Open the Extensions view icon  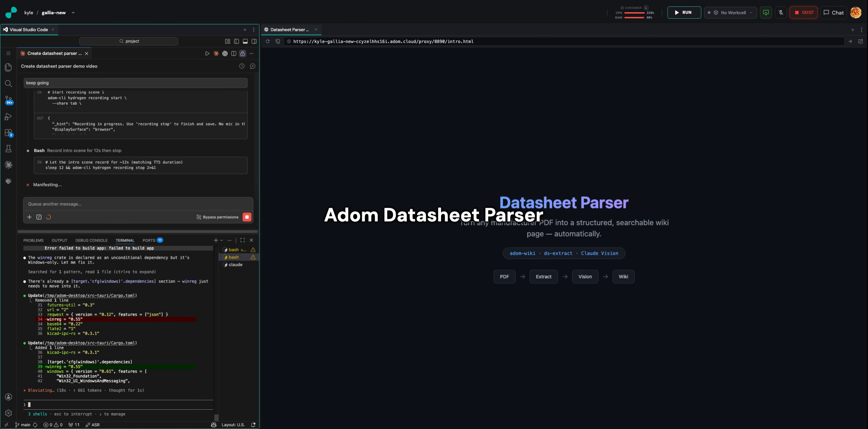8,132
